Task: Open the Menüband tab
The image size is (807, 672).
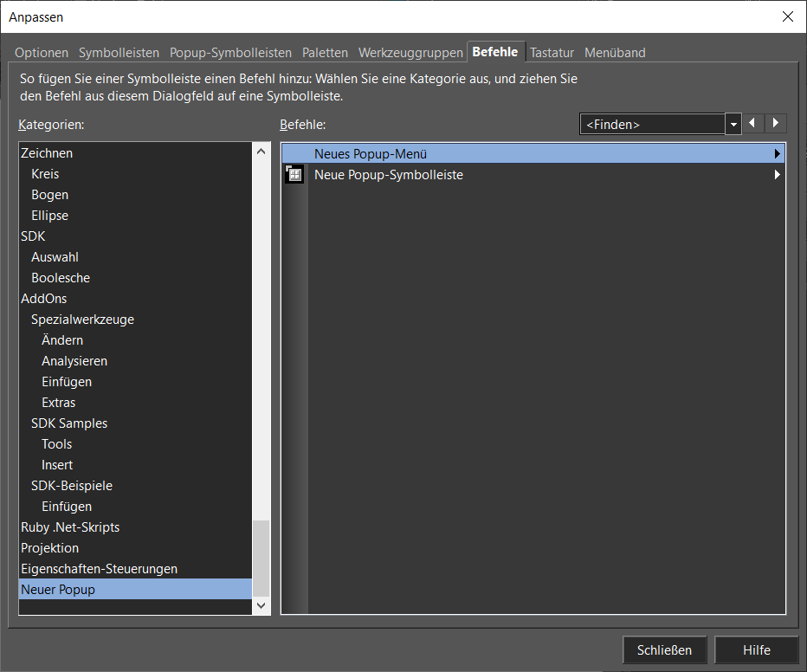Action: (x=615, y=53)
